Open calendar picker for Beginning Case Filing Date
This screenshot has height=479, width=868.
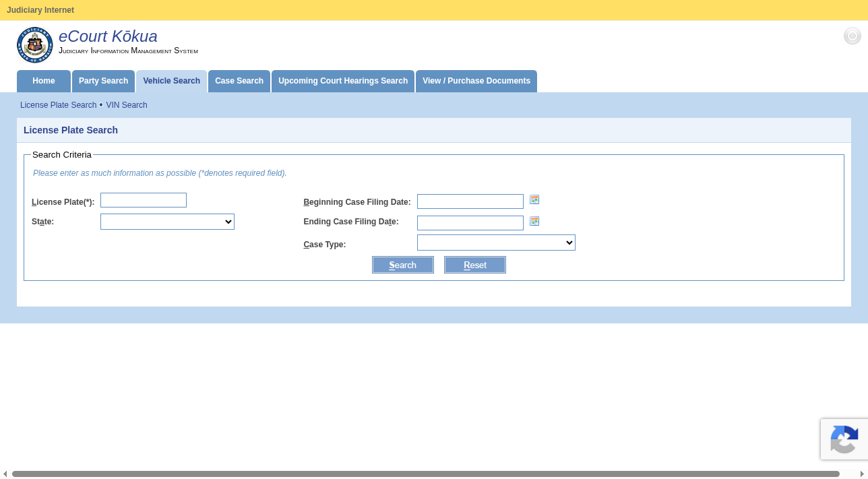pos(534,199)
